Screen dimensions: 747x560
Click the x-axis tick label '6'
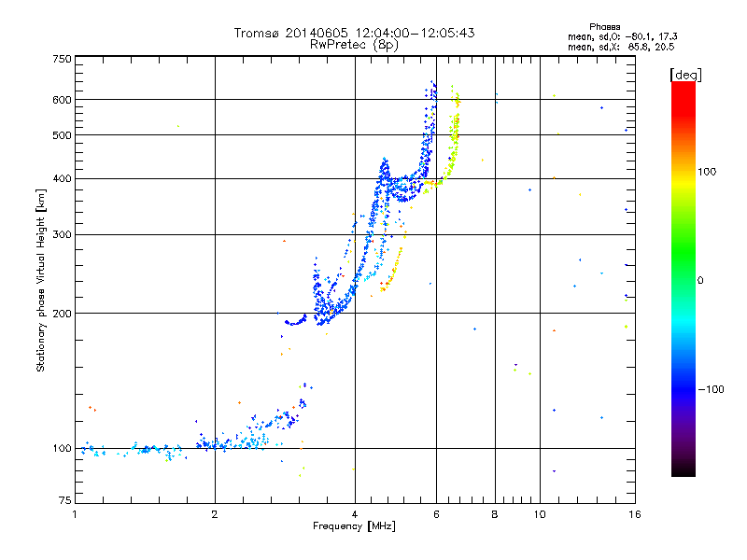[436, 514]
